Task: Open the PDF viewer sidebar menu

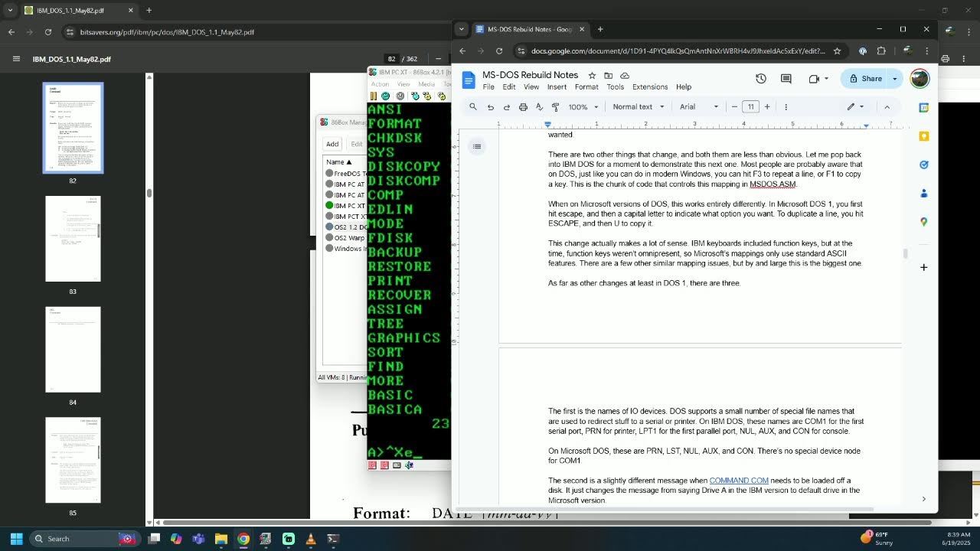Action: coord(16,59)
